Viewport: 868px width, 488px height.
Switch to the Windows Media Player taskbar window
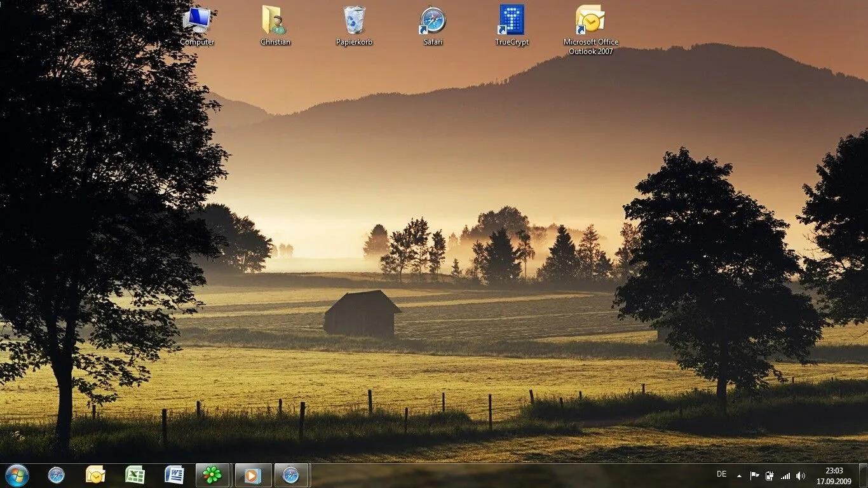pyautogui.click(x=252, y=475)
